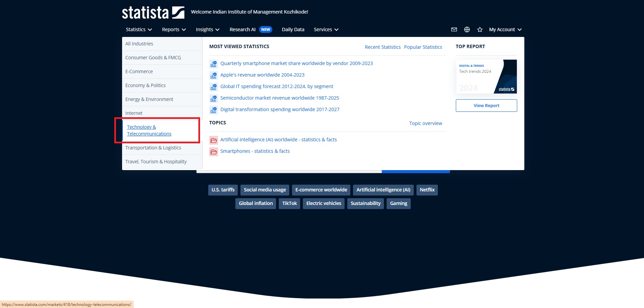Open the Topic overview link
Viewport: 644px width, 308px height.
(x=425, y=123)
